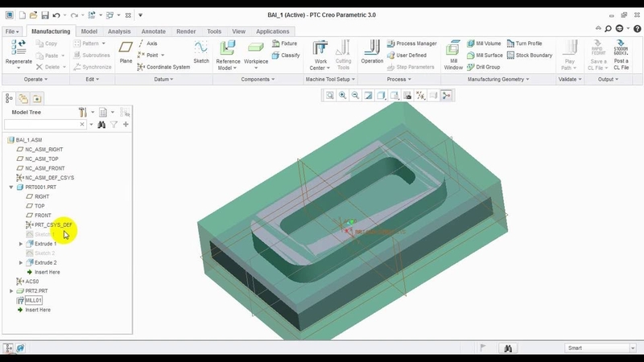This screenshot has width=644, height=362.
Task: Click the Mill Surface tool
Action: (485, 55)
